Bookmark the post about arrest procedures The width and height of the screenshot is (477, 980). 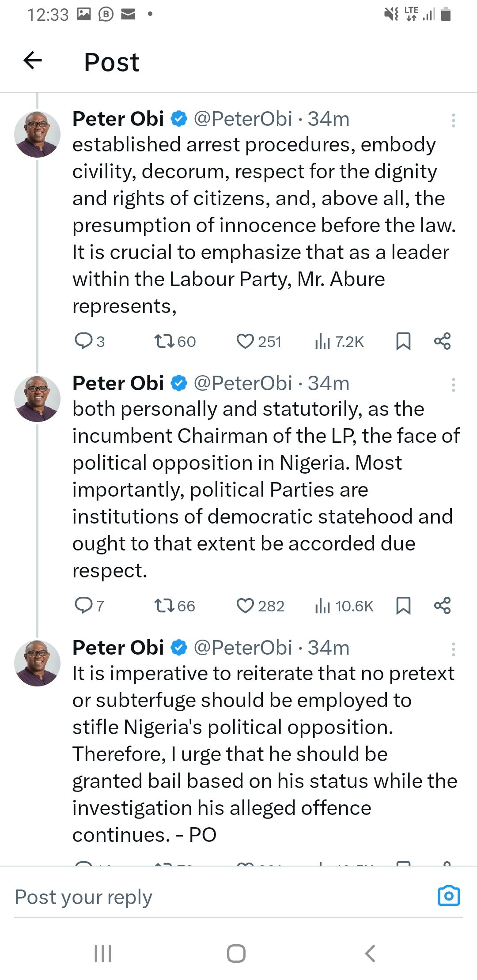[403, 341]
